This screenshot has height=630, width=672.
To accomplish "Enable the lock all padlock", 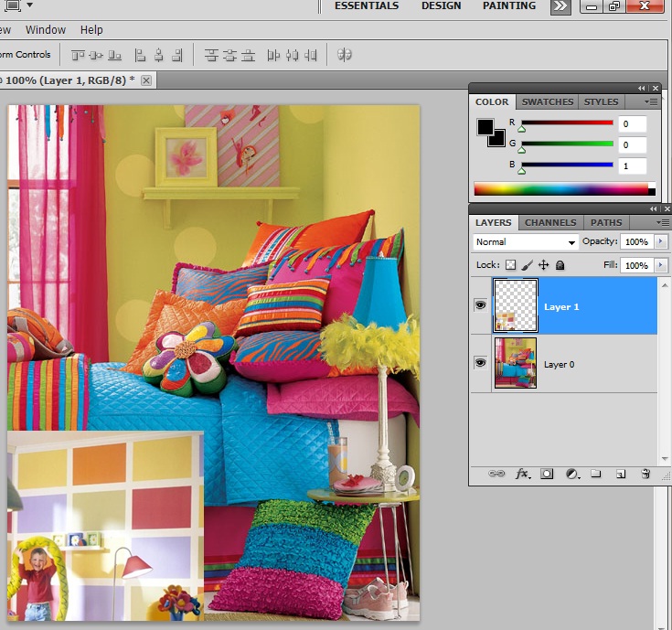I will [x=560, y=265].
